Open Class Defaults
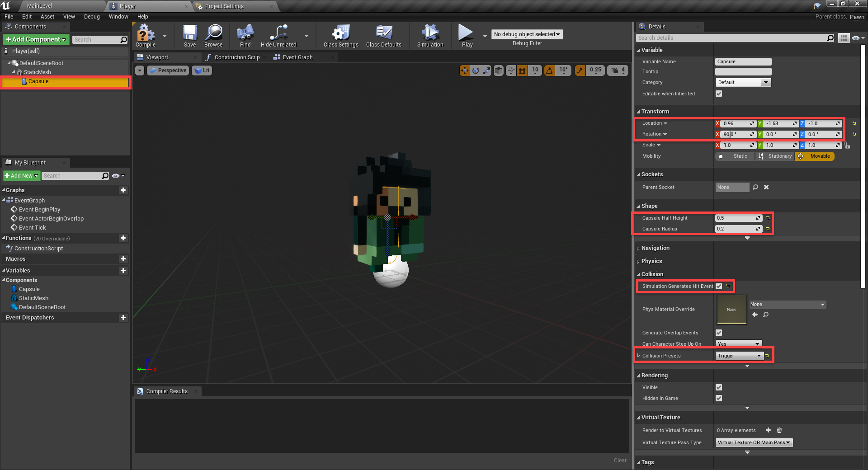The height and width of the screenshot is (470, 868). pos(384,36)
